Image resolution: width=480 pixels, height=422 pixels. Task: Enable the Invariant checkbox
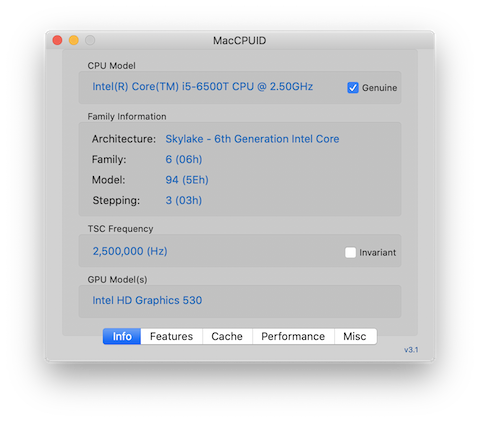[350, 252]
